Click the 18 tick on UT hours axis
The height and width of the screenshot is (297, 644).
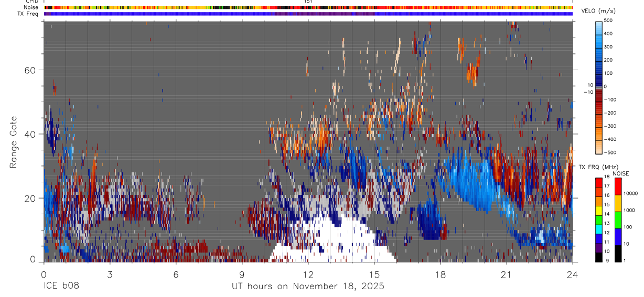[x=441, y=274]
